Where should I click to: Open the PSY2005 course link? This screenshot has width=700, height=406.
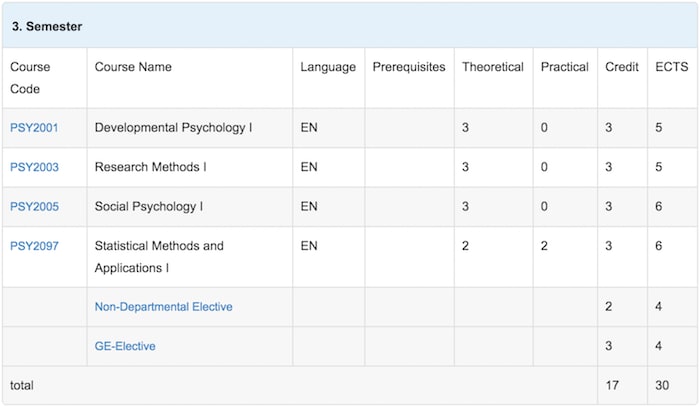click(34, 206)
